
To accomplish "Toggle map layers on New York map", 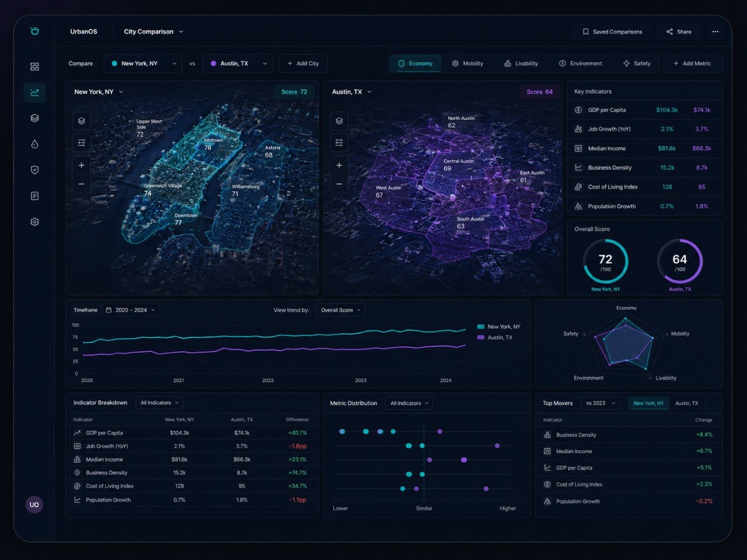I will coord(81,121).
